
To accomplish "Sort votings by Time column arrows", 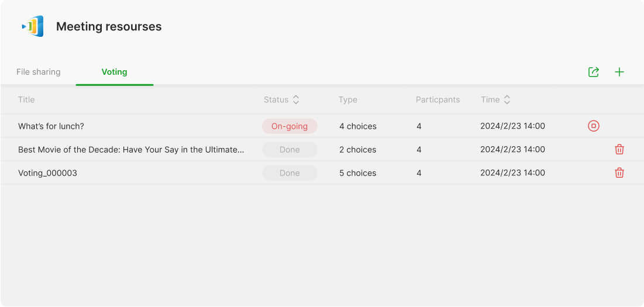I will pos(507,100).
